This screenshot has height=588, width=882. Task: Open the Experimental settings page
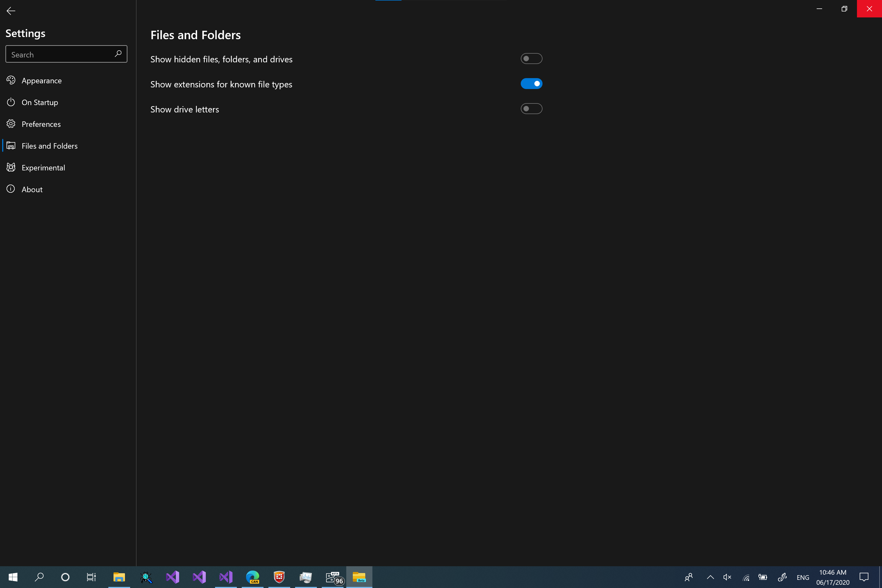68,168
